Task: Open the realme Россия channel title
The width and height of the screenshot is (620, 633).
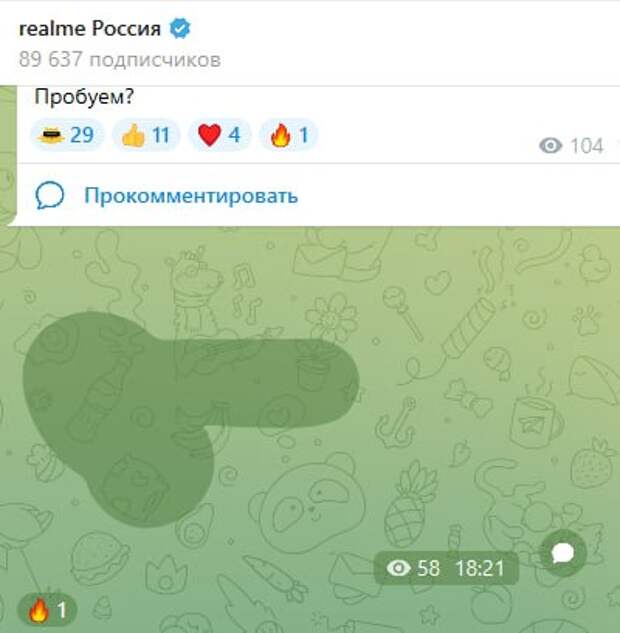Action: pos(90,29)
